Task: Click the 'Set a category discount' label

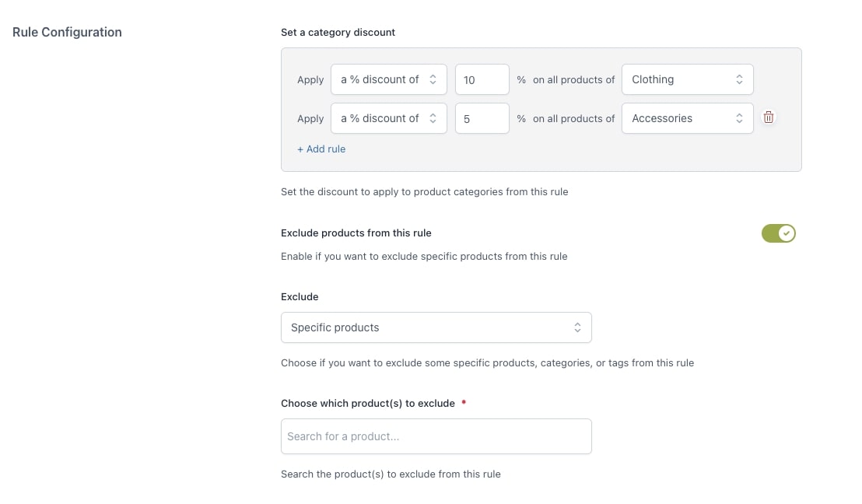Action: [338, 32]
